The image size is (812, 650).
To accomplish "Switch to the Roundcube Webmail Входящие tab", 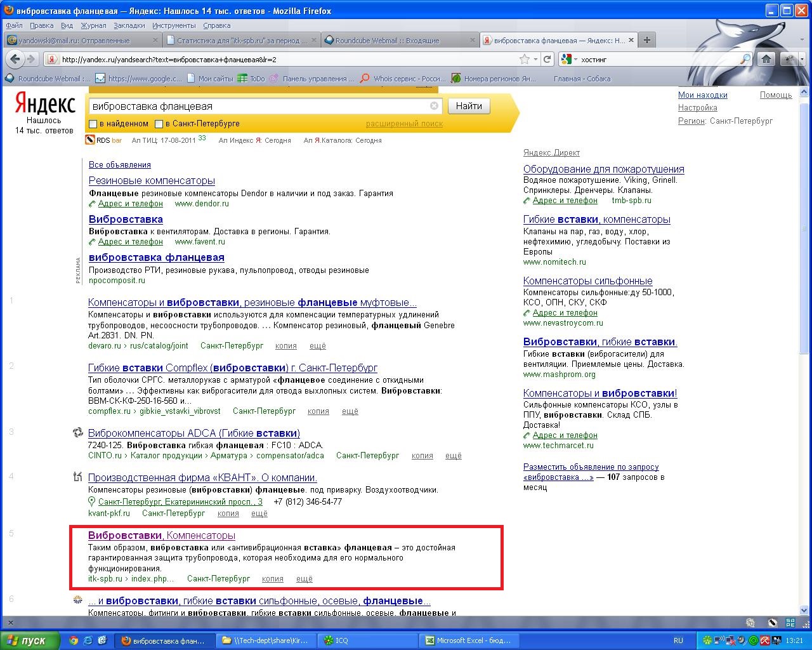I will [x=399, y=40].
